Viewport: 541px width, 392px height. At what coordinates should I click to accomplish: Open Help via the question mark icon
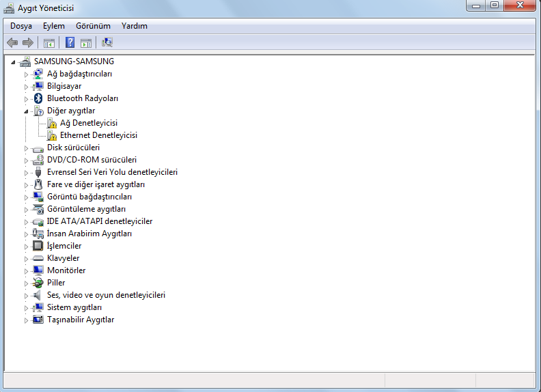pos(70,43)
